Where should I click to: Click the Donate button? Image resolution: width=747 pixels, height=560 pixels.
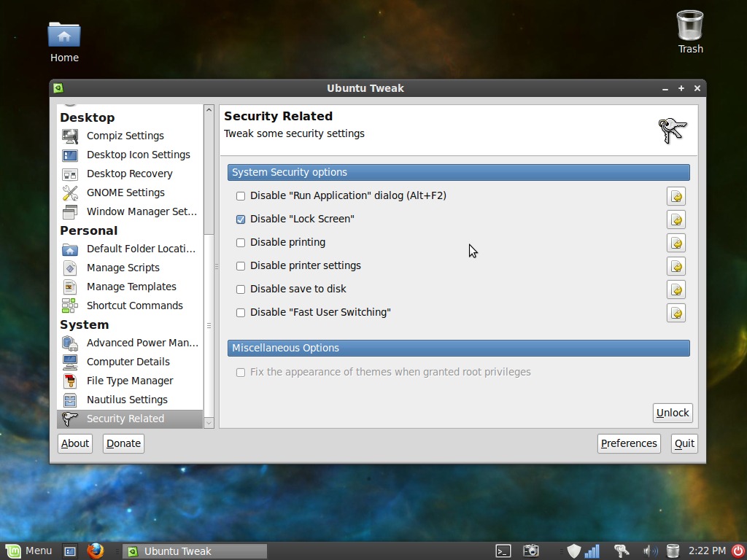[123, 443]
